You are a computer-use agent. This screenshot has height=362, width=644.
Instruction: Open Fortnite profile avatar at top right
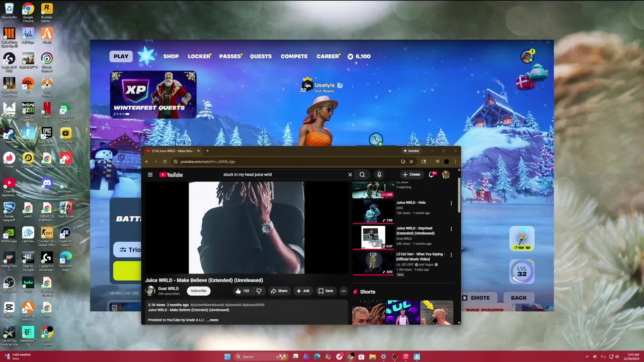[x=527, y=56]
